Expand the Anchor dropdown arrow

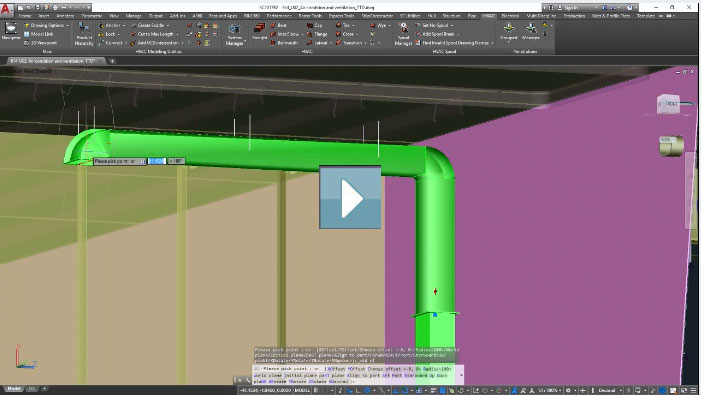[x=124, y=25]
